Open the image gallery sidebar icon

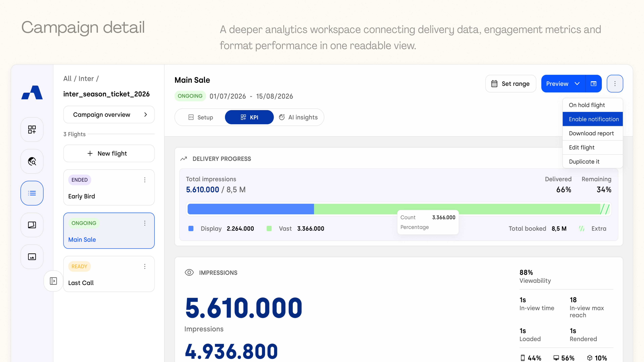click(32, 257)
